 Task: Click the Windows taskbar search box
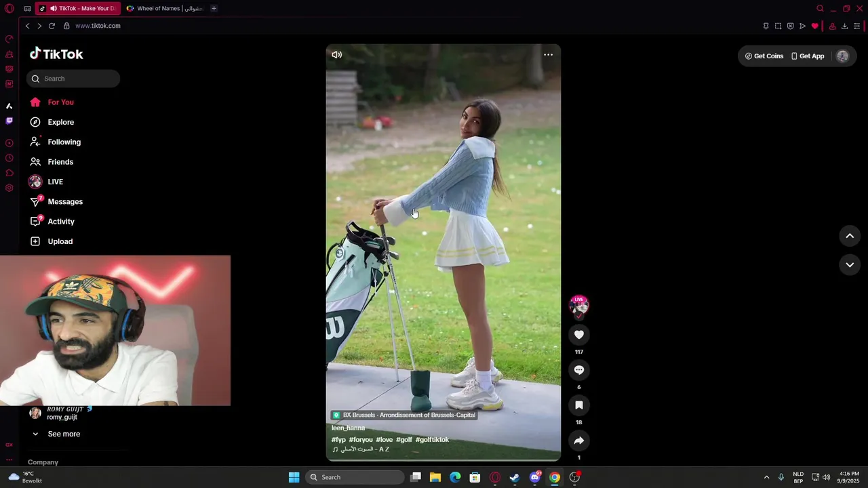(354, 477)
